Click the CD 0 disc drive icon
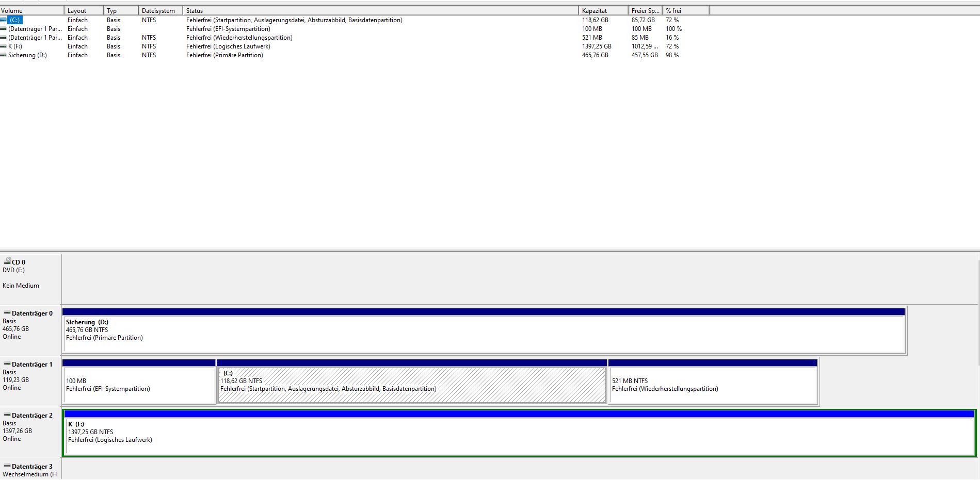Screen dimensions: 980x480 click(7, 261)
